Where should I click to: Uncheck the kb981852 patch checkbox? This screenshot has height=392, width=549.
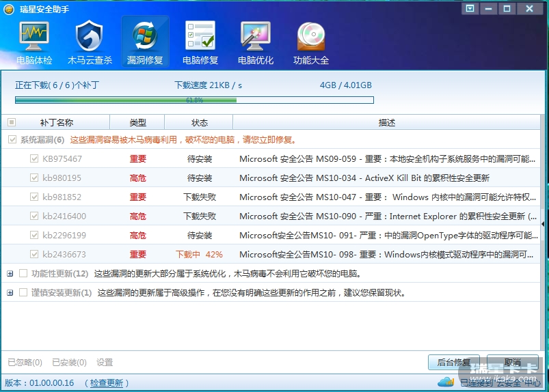[x=34, y=197]
